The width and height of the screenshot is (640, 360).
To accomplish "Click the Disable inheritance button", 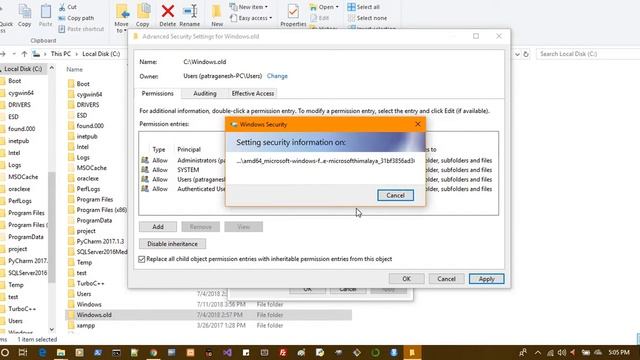I will [x=172, y=244].
